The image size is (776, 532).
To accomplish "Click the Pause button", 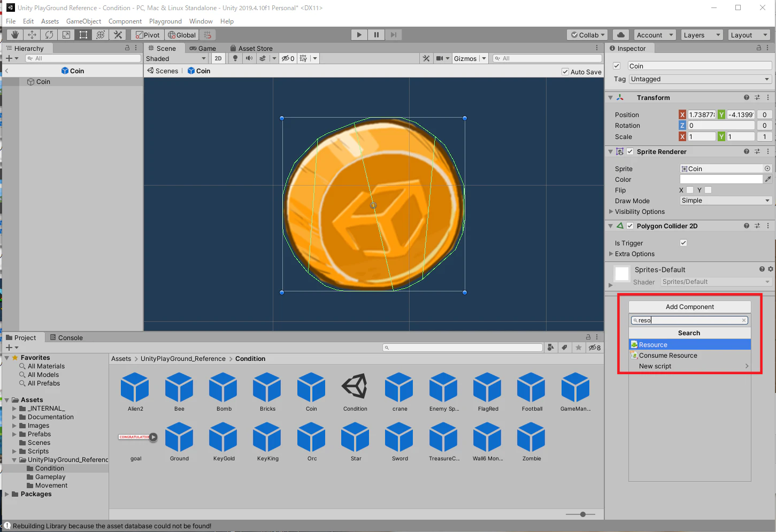I will coord(377,35).
